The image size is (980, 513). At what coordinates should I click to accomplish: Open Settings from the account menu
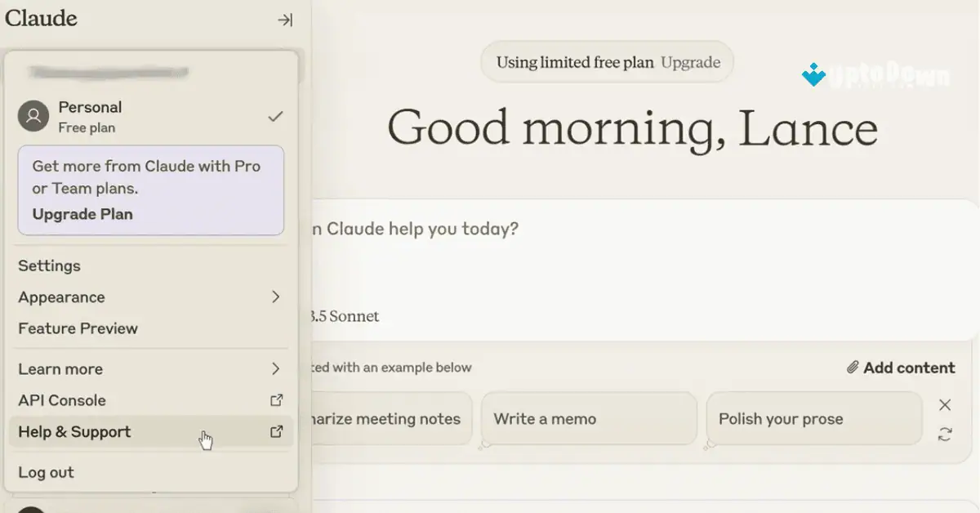[49, 265]
